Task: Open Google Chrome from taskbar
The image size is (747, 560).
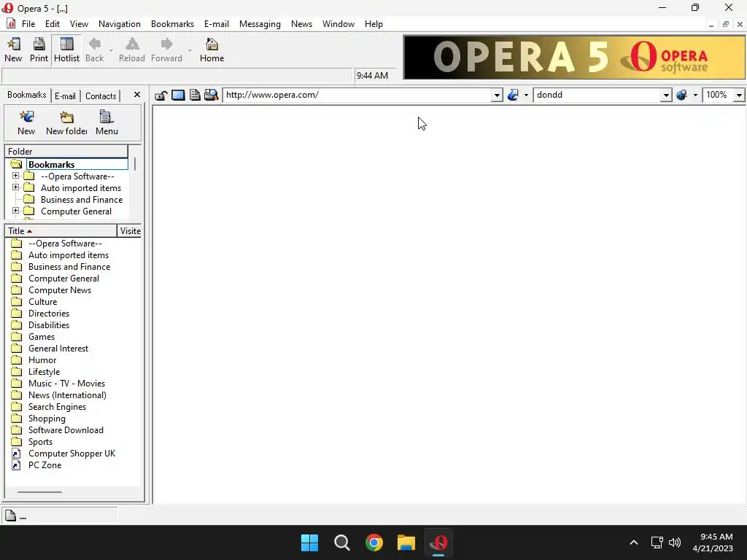Action: pyautogui.click(x=374, y=542)
